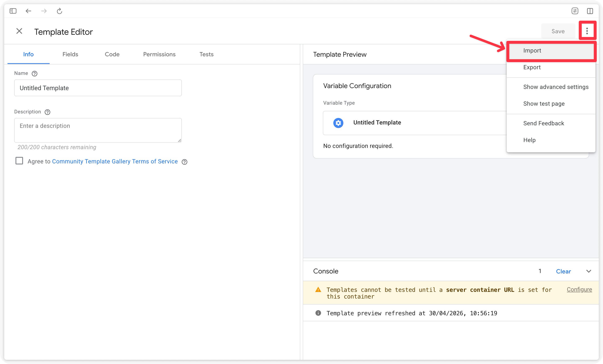This screenshot has width=603, height=364.
Task: Switch to the Info tab
Action: [x=28, y=54]
